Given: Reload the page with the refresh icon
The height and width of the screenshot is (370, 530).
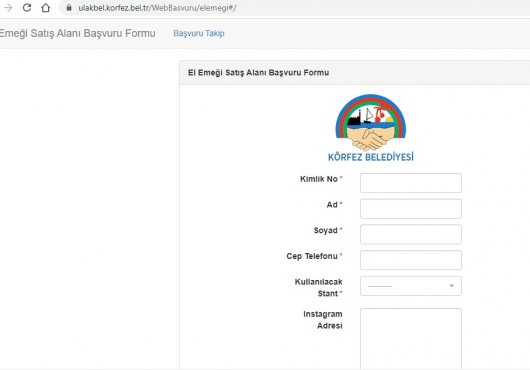Looking at the screenshot, I should [x=27, y=7].
